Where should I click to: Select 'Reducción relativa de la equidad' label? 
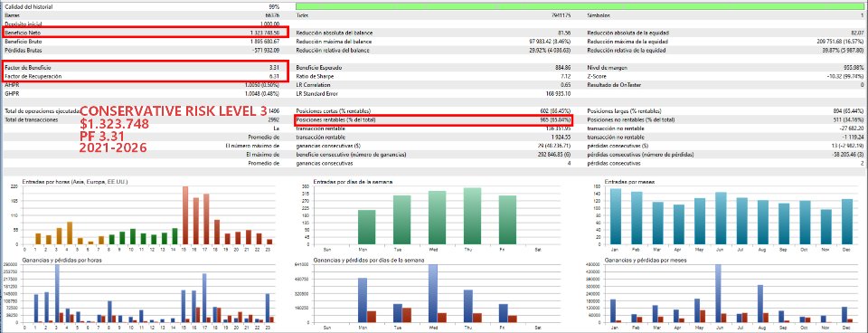tap(626, 50)
